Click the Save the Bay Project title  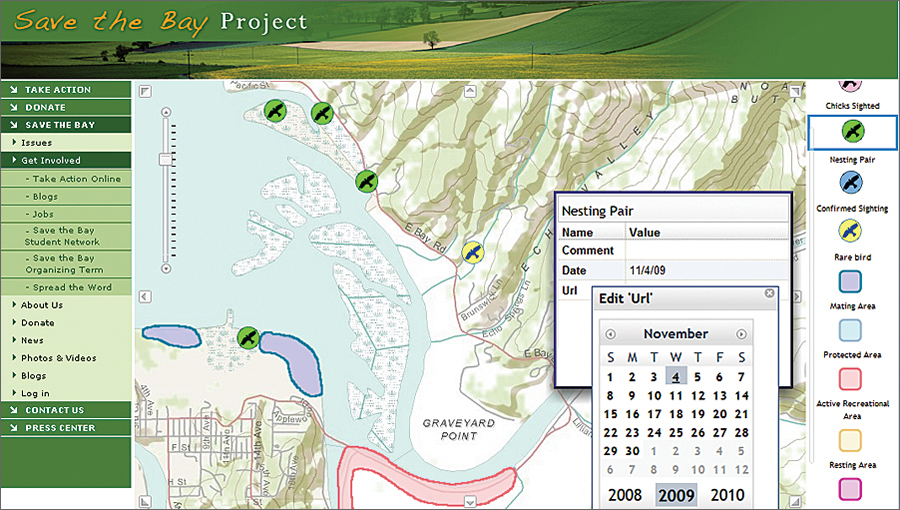pyautogui.click(x=160, y=21)
